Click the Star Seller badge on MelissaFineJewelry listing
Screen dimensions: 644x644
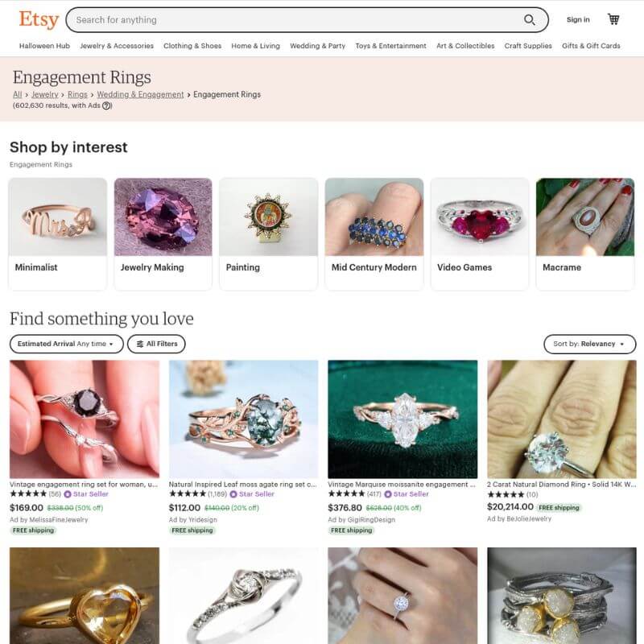86,494
